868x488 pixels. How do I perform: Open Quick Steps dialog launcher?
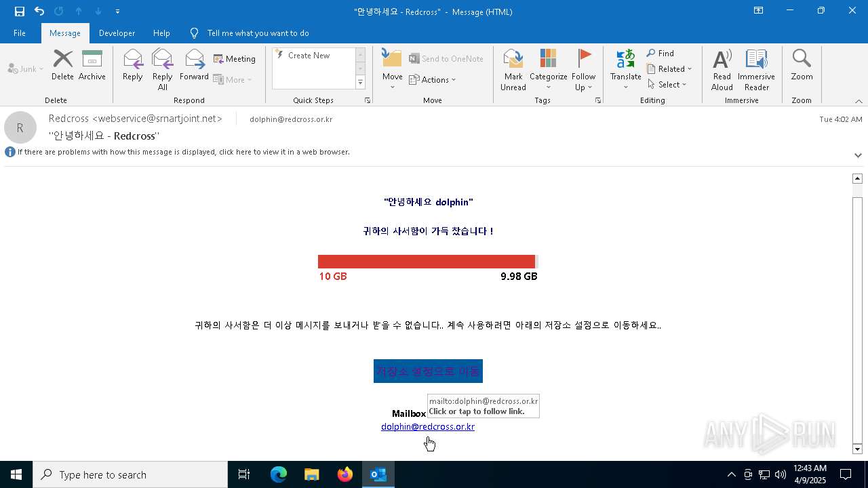(x=368, y=100)
